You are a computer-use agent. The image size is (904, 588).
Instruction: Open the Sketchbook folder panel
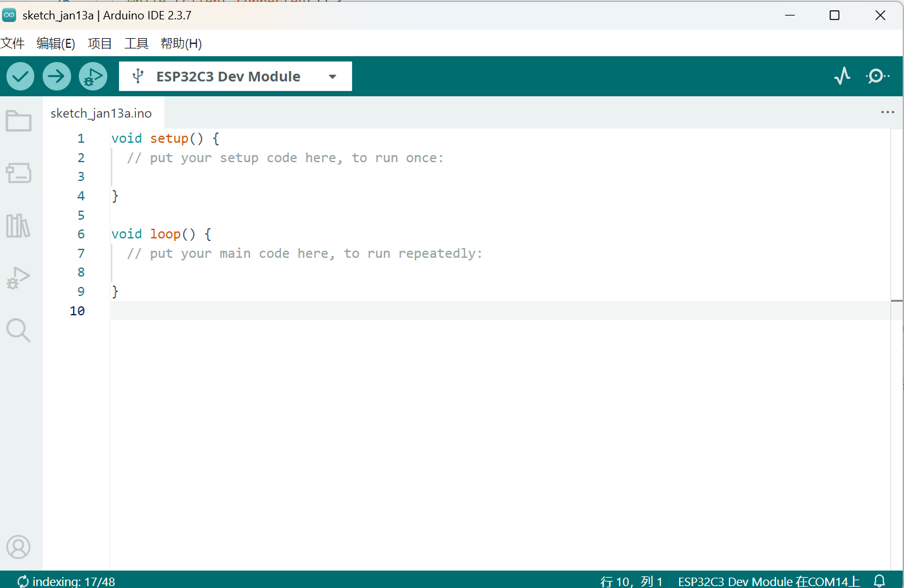pyautogui.click(x=19, y=121)
